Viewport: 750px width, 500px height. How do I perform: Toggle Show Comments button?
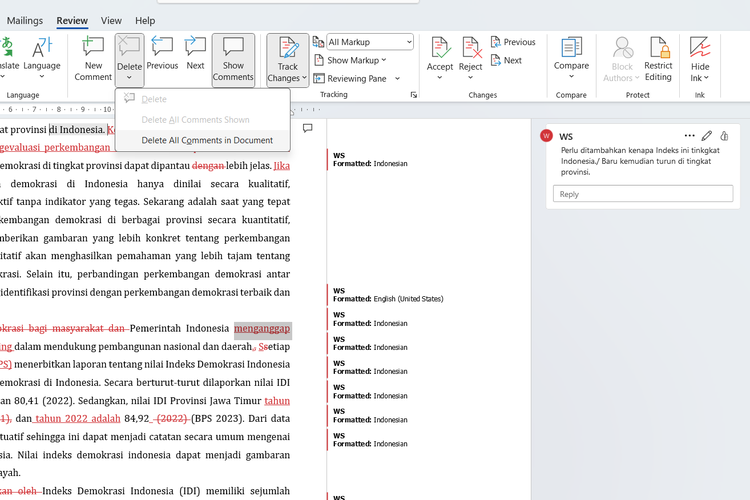tap(233, 59)
